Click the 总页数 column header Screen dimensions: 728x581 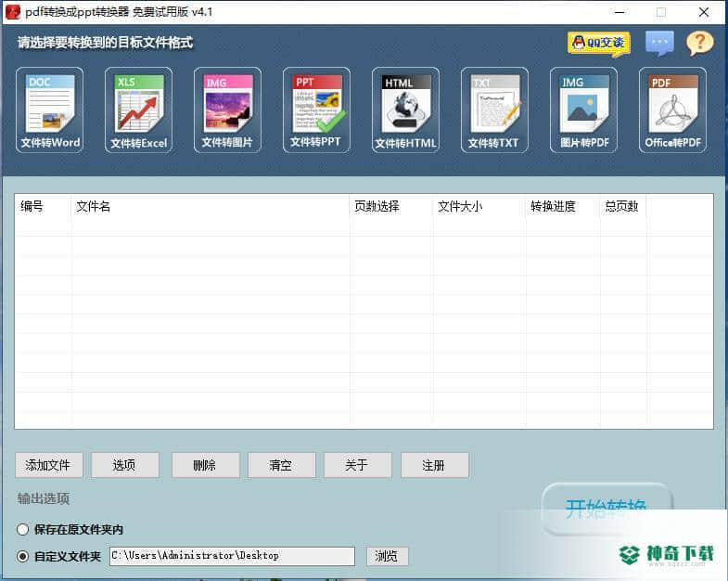pos(623,206)
